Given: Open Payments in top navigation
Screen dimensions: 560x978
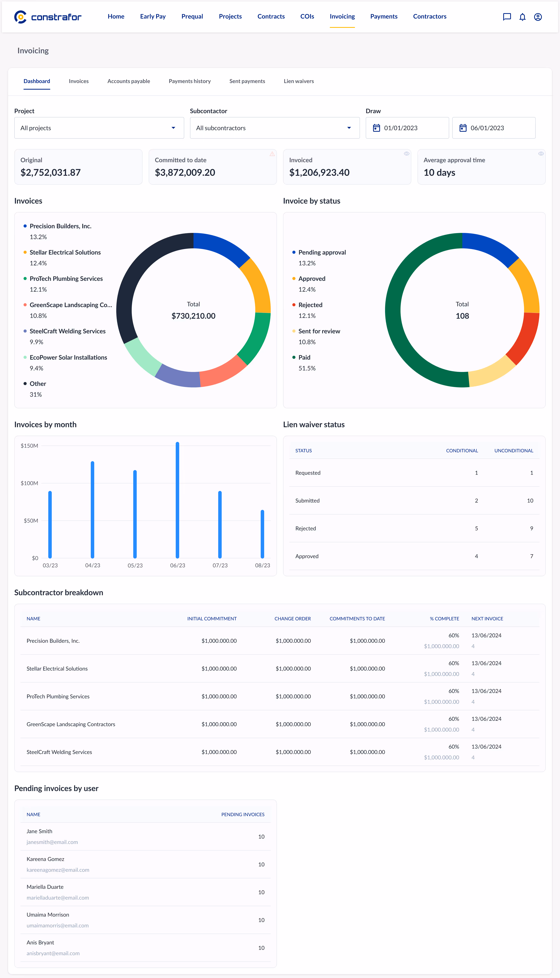Looking at the screenshot, I should 384,17.
